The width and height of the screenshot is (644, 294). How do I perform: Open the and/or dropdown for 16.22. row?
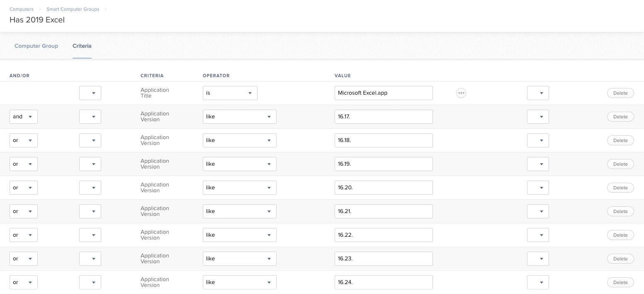pos(24,235)
